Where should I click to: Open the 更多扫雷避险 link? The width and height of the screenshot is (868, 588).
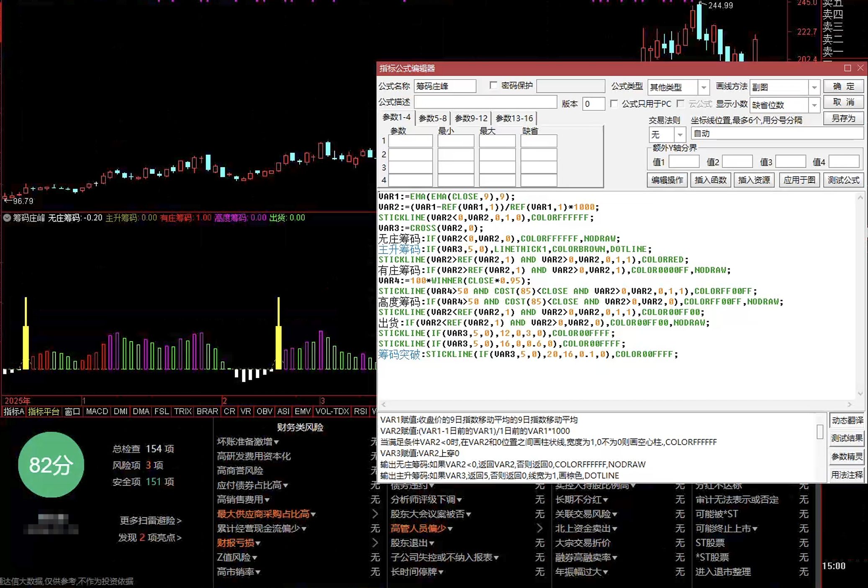[151, 521]
